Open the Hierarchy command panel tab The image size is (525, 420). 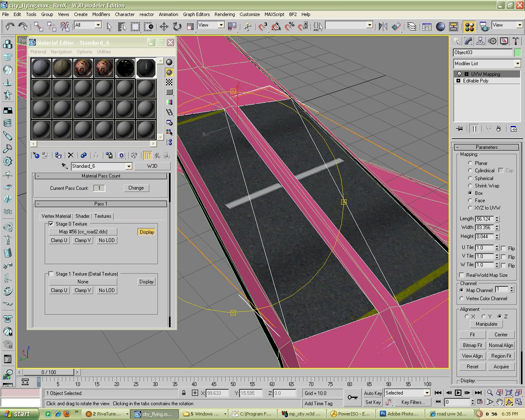pyautogui.click(x=480, y=41)
